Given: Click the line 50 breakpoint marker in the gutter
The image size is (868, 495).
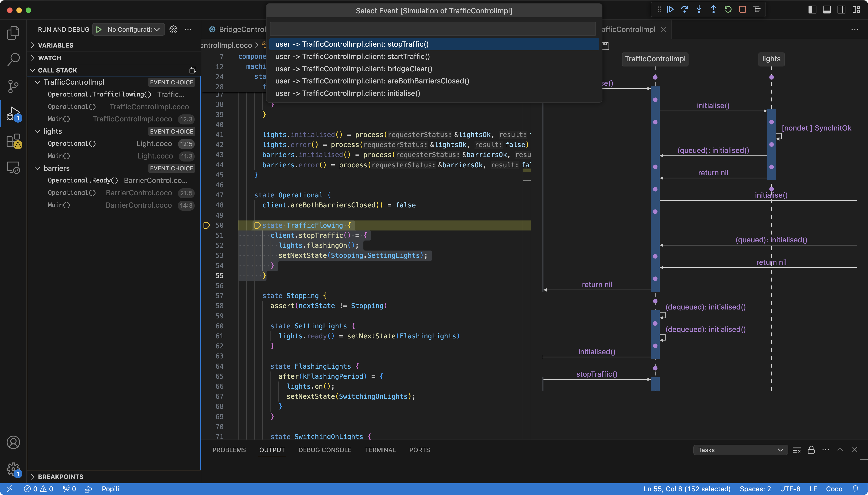Looking at the screenshot, I should 207,225.
